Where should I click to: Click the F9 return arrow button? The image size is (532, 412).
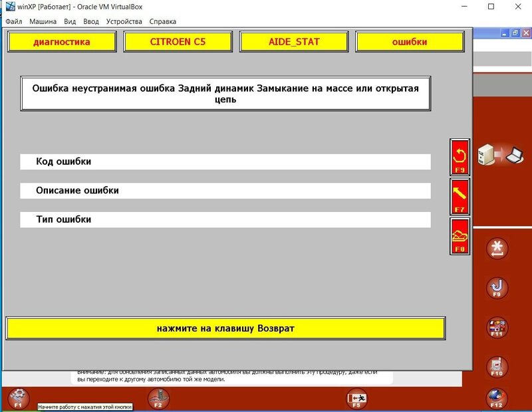pyautogui.click(x=460, y=157)
